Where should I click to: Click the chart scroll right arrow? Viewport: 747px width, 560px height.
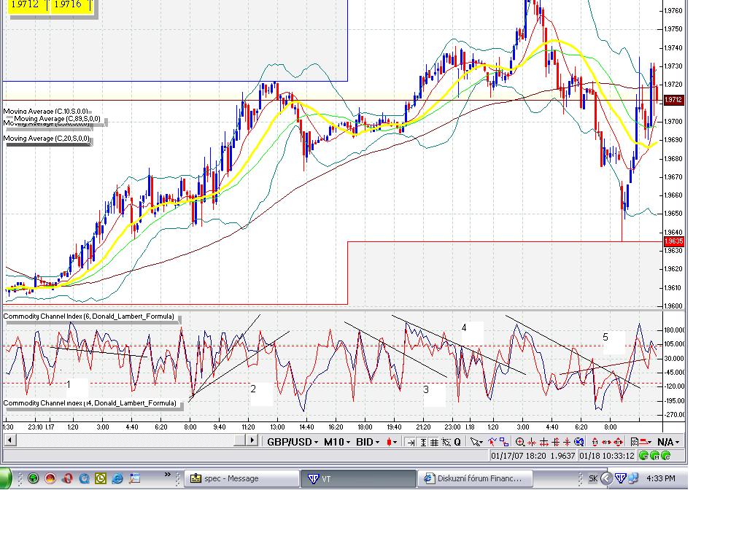coord(252,440)
